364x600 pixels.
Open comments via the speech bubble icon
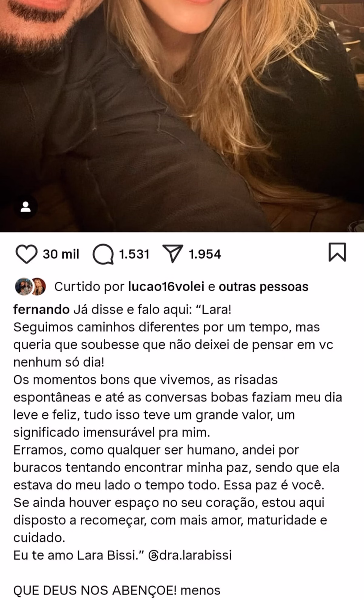tap(103, 254)
